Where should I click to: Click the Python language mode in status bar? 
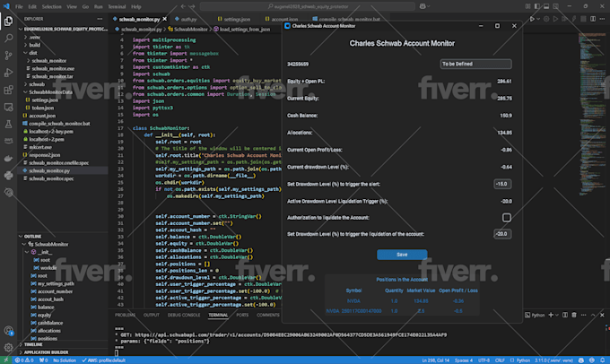point(523,360)
